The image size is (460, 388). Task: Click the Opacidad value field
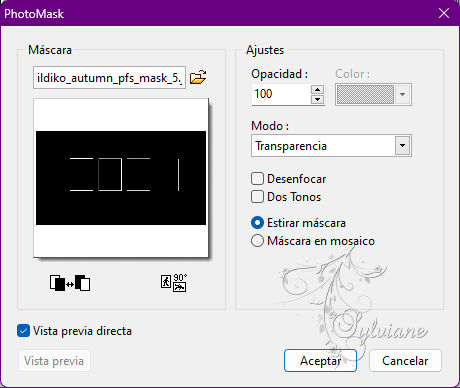[282, 94]
